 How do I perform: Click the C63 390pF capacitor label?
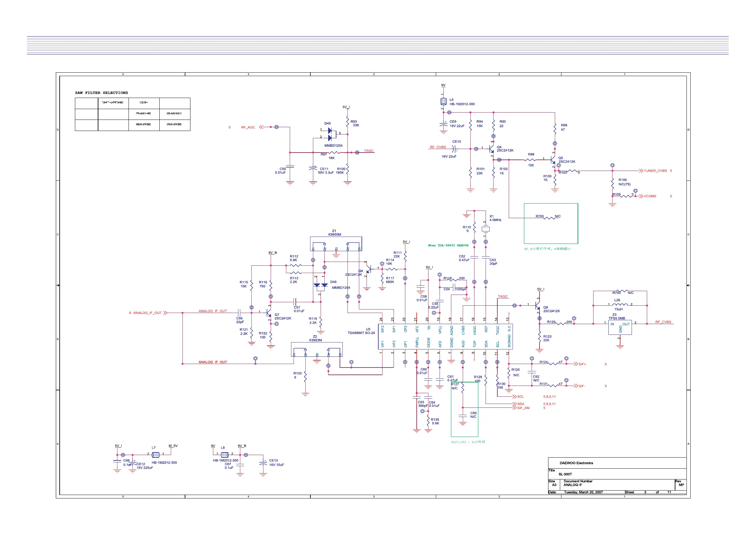pos(422,404)
